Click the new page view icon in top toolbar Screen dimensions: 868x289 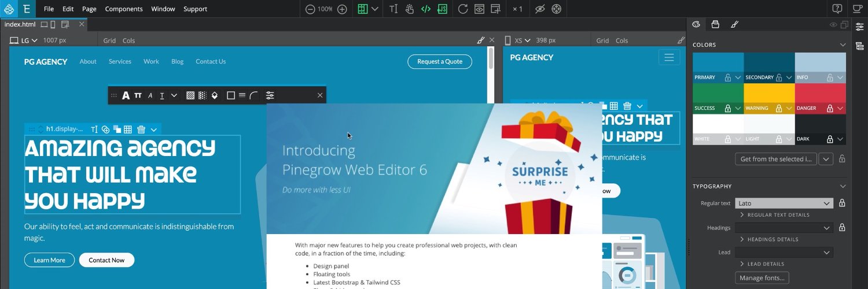pos(495,9)
